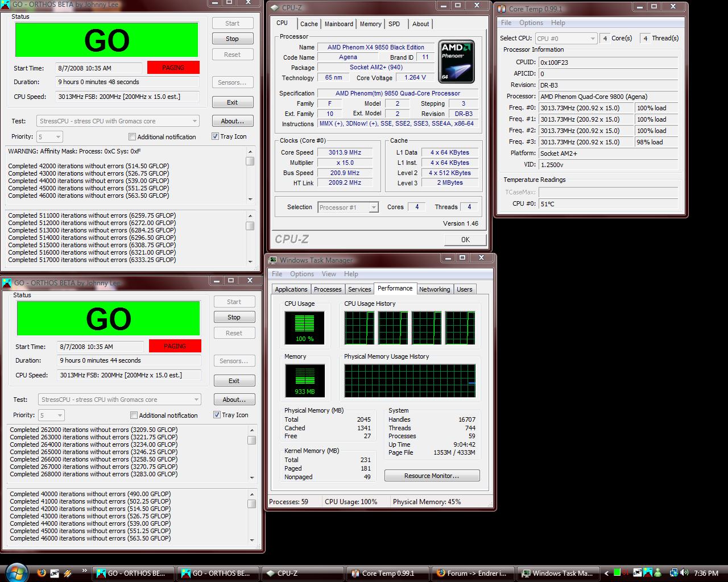Click the volume icon in system tray
Image resolution: width=728 pixels, height=582 pixels.
click(x=684, y=573)
